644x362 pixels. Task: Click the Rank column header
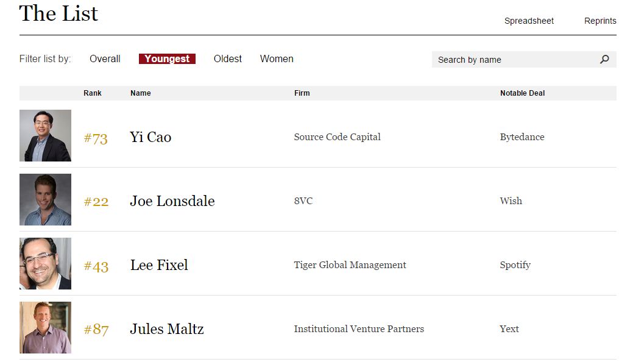[93, 93]
